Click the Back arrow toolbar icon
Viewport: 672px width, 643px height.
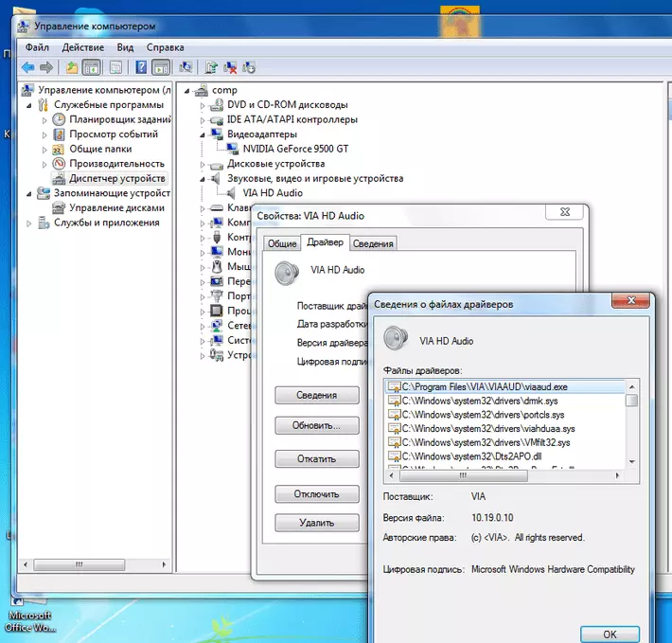[x=27, y=67]
